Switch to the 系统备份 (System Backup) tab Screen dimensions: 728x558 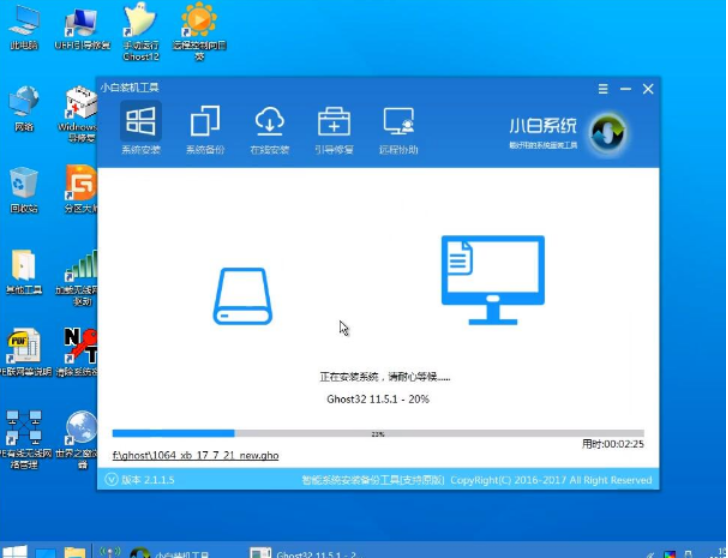(x=205, y=129)
